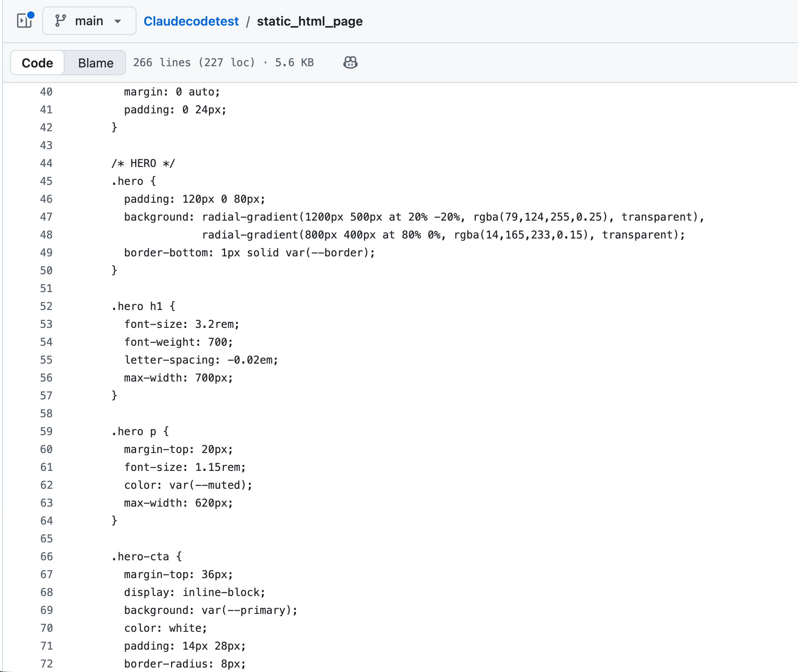Select line number 66

(x=46, y=557)
